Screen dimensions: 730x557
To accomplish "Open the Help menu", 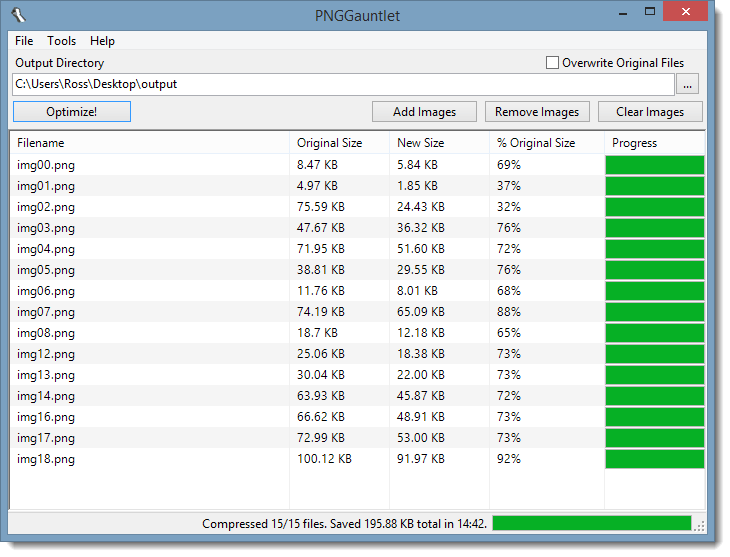I will click(x=102, y=41).
